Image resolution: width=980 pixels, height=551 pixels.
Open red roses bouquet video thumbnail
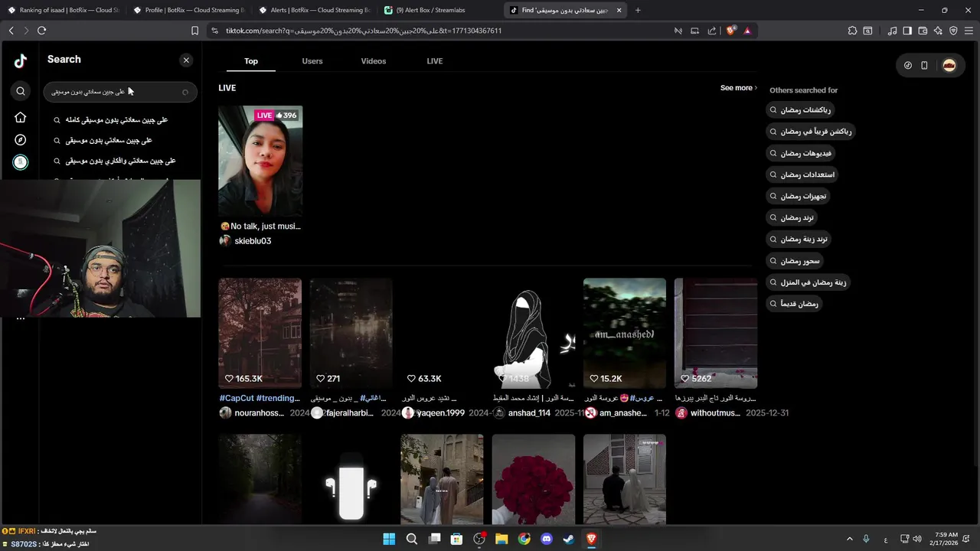point(534,479)
